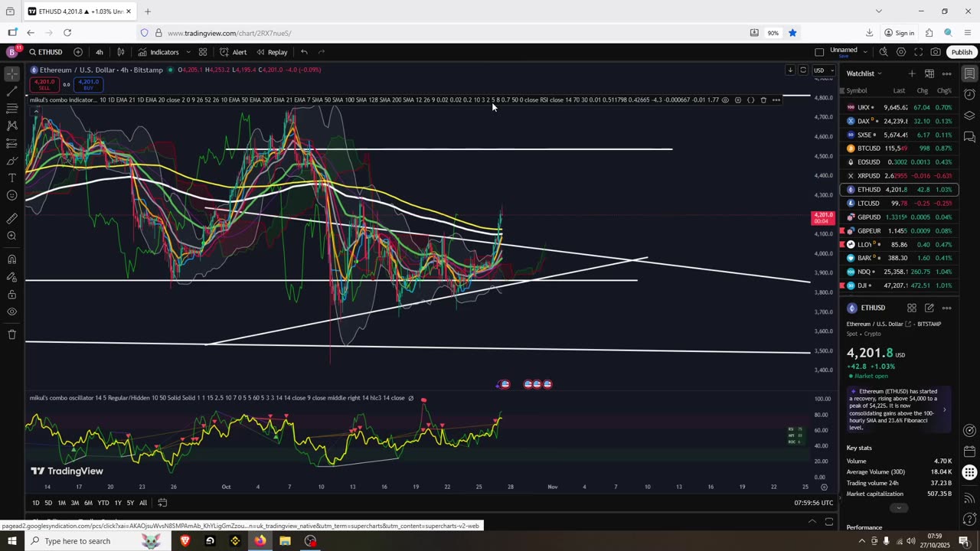The width and height of the screenshot is (980, 551).
Task: Undo the last chart action
Action: click(304, 52)
